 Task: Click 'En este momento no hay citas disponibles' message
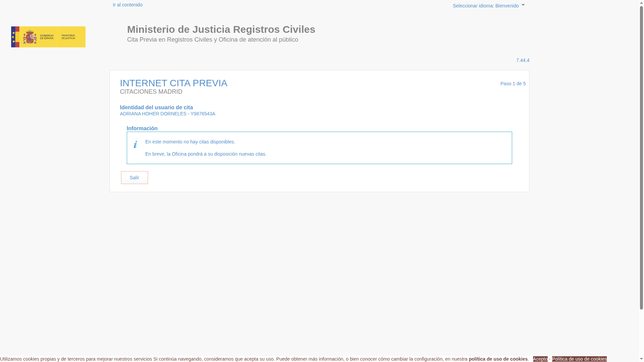tap(190, 142)
